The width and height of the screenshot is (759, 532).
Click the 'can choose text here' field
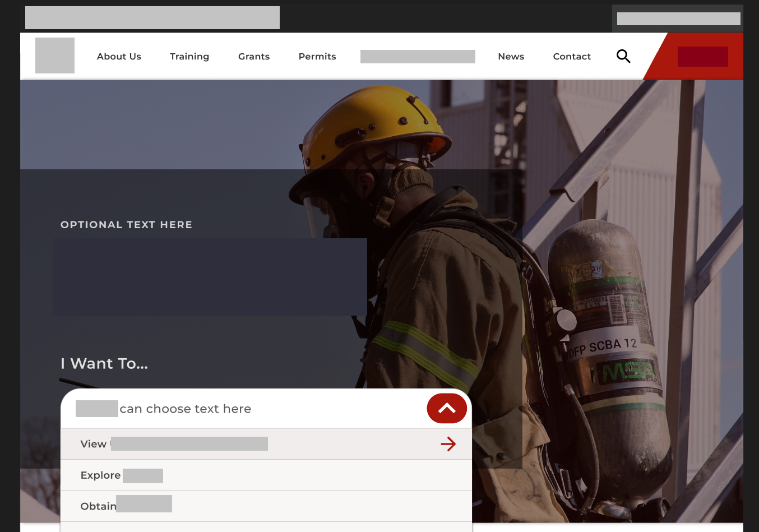(185, 409)
